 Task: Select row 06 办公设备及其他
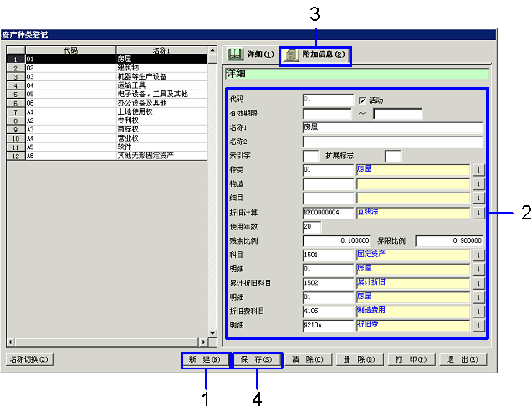(x=107, y=103)
